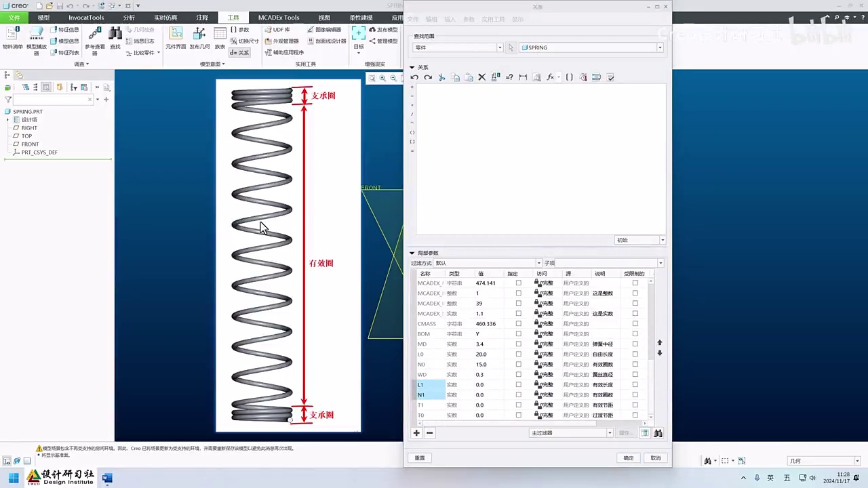Switch to the 分析 ribbon tab
This screenshot has width=868, height=488.
pos(129,18)
